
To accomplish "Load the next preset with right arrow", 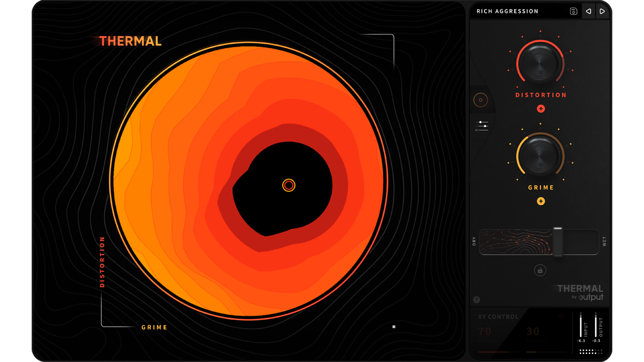I will [x=603, y=11].
